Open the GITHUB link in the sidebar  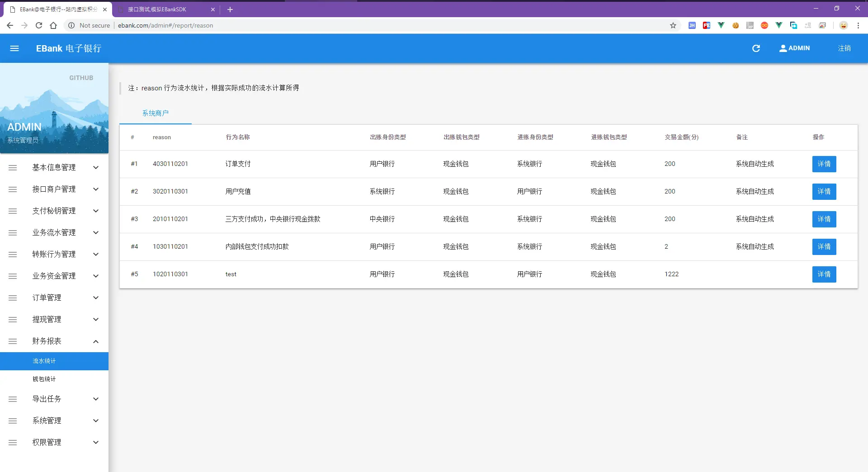point(81,78)
